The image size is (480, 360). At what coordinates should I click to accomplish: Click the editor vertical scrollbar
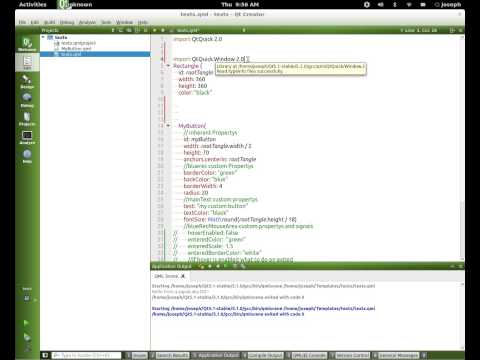pos(462,147)
